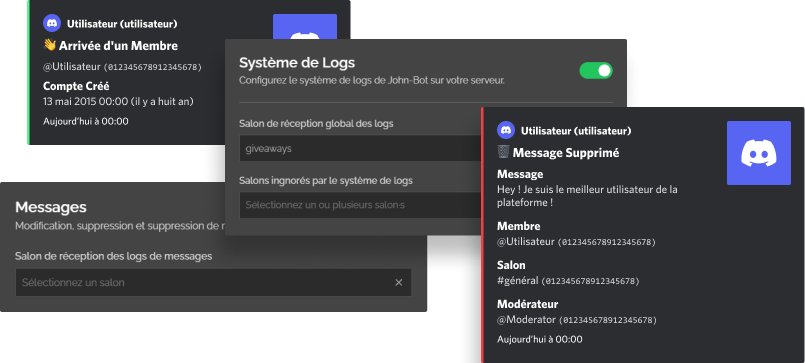The width and height of the screenshot is (805, 363).
Task: Click the 'Système de Logs' heading
Action: (297, 63)
